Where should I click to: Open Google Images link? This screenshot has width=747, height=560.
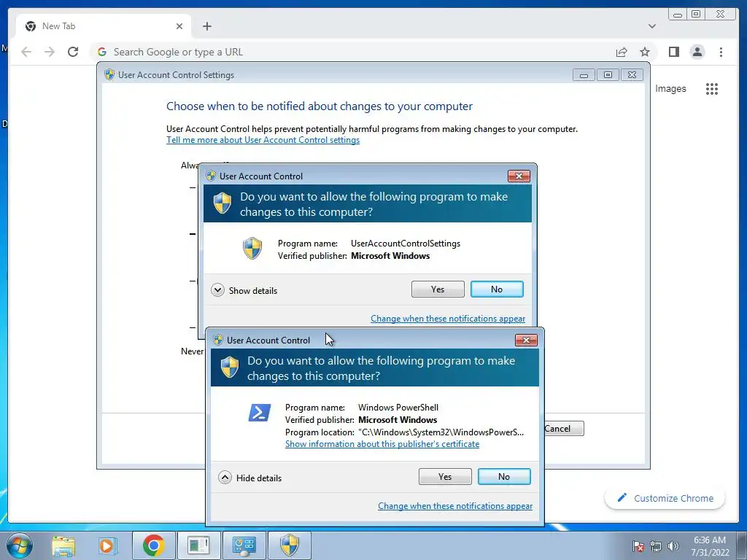point(670,88)
